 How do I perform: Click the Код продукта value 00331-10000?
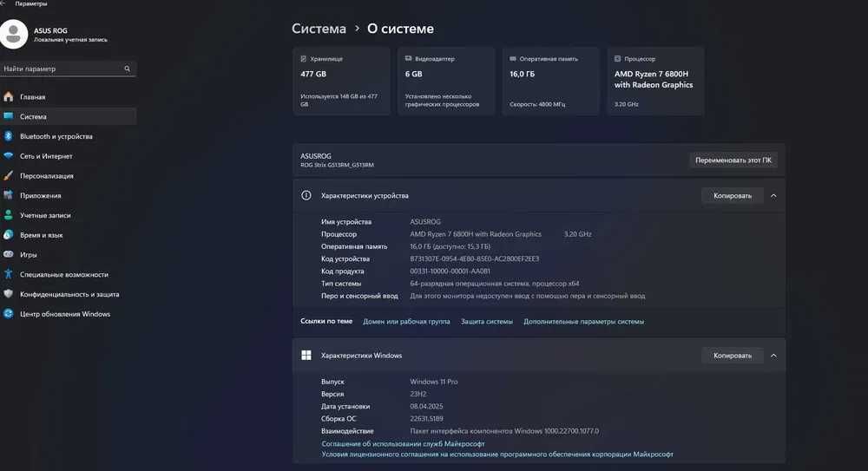pos(450,271)
